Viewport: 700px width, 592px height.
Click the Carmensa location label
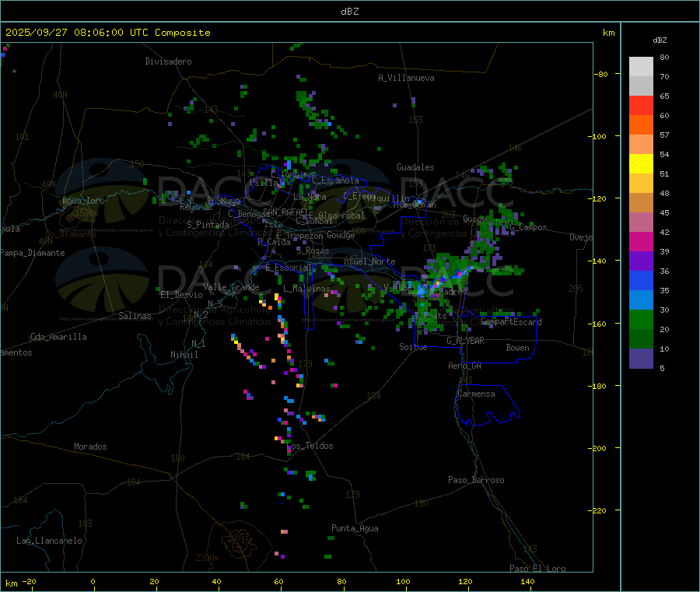click(x=476, y=394)
